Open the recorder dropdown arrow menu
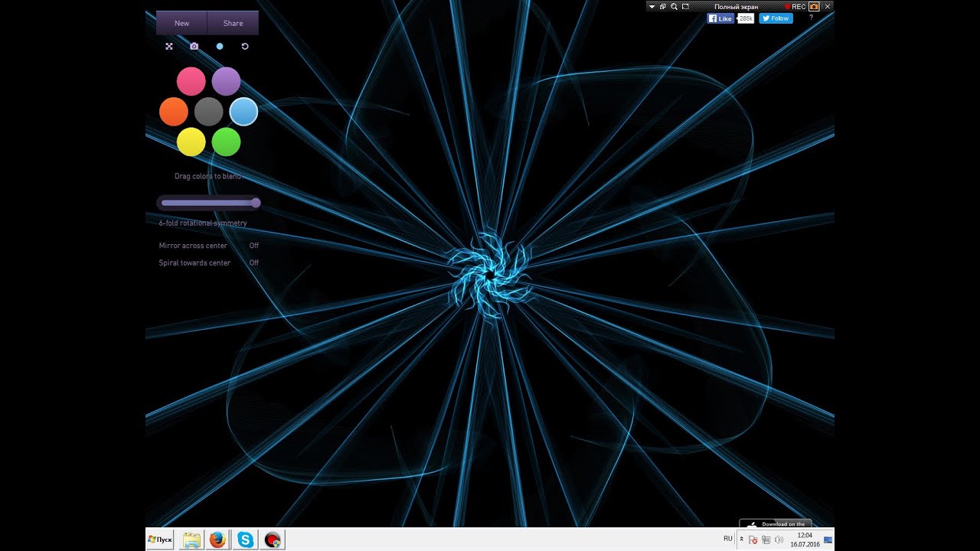Screen dimensions: 980x551 (x=652, y=6)
